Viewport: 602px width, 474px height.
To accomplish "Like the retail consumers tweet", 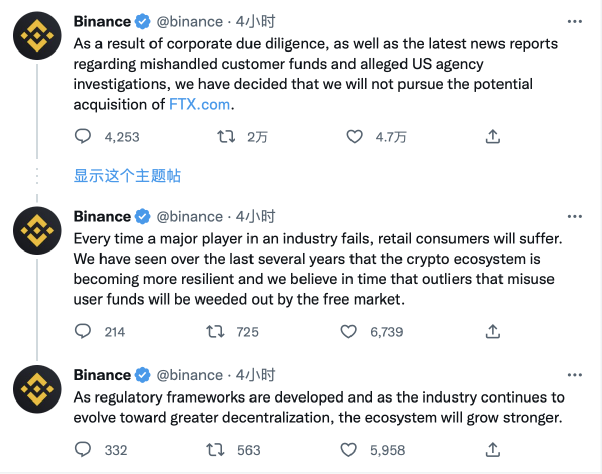I will point(348,331).
